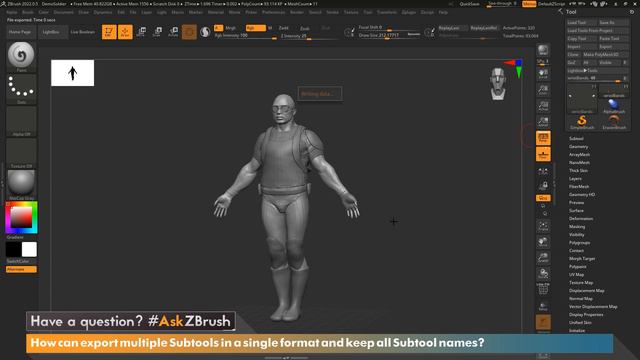Toggle the Floor grid button
Screen dimensions: 640x360
click(x=543, y=154)
